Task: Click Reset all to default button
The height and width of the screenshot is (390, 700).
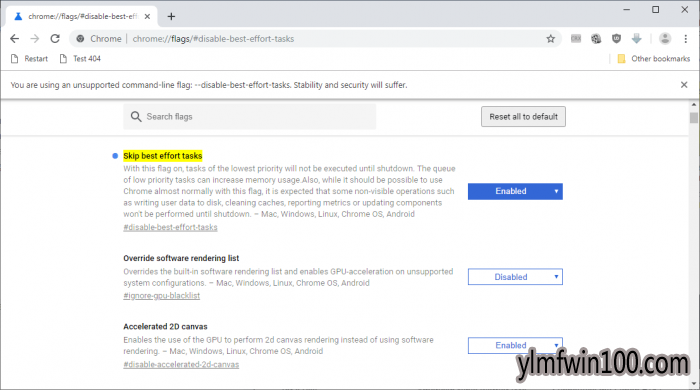Action: [x=523, y=116]
